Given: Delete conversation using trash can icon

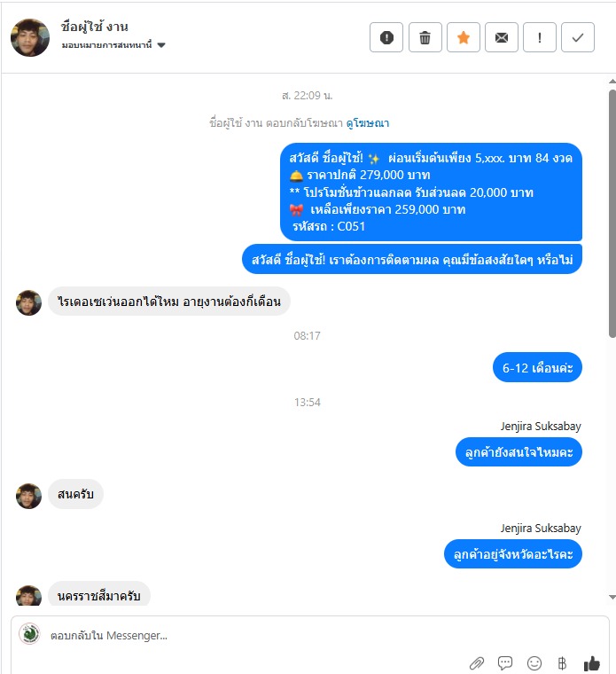Looking at the screenshot, I should tap(425, 37).
